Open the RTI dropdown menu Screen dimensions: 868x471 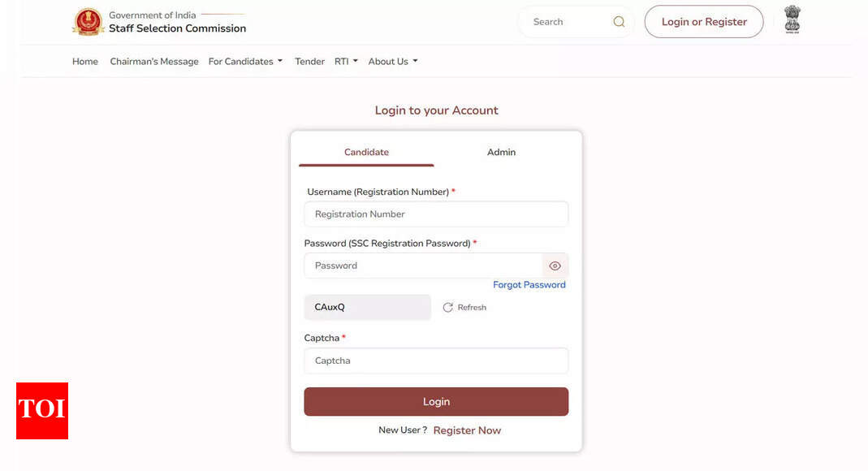click(346, 62)
